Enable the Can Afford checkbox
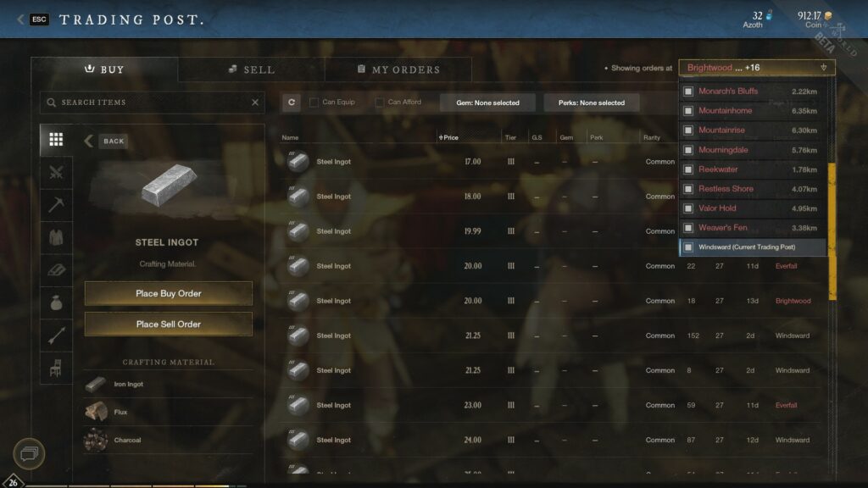 (x=379, y=103)
